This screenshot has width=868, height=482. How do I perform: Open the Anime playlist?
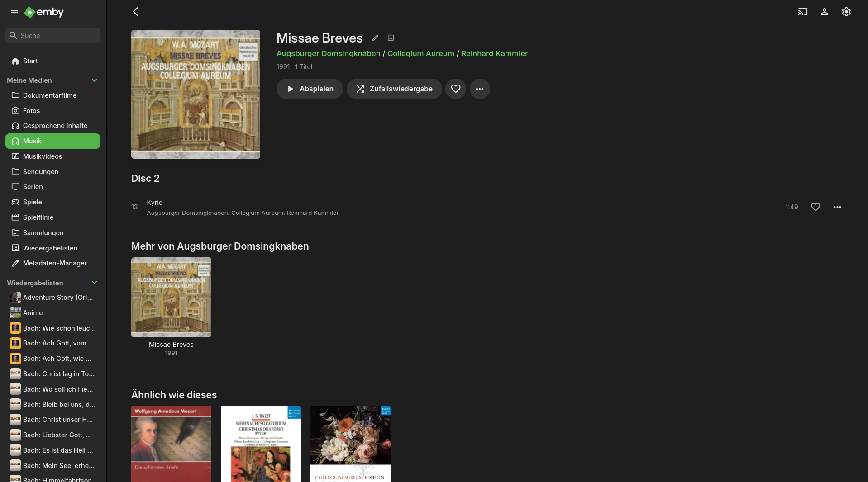[x=52, y=313]
